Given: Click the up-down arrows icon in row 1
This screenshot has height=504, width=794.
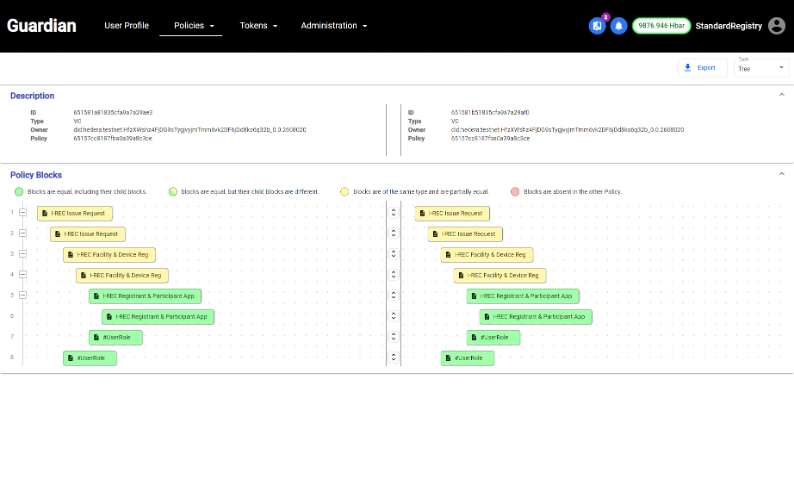Looking at the screenshot, I should 394,213.
